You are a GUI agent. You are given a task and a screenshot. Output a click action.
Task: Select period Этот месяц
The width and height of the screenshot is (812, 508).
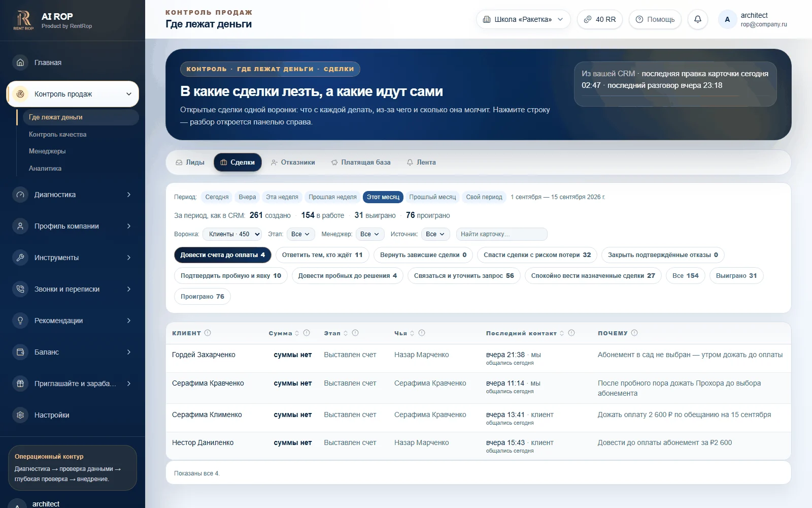383,197
